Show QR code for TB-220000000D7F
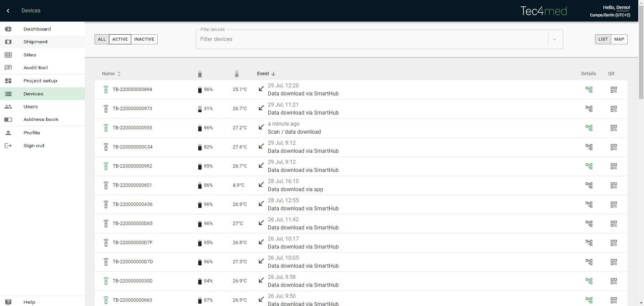Screen dimensions: 644x306 [x=614, y=243]
